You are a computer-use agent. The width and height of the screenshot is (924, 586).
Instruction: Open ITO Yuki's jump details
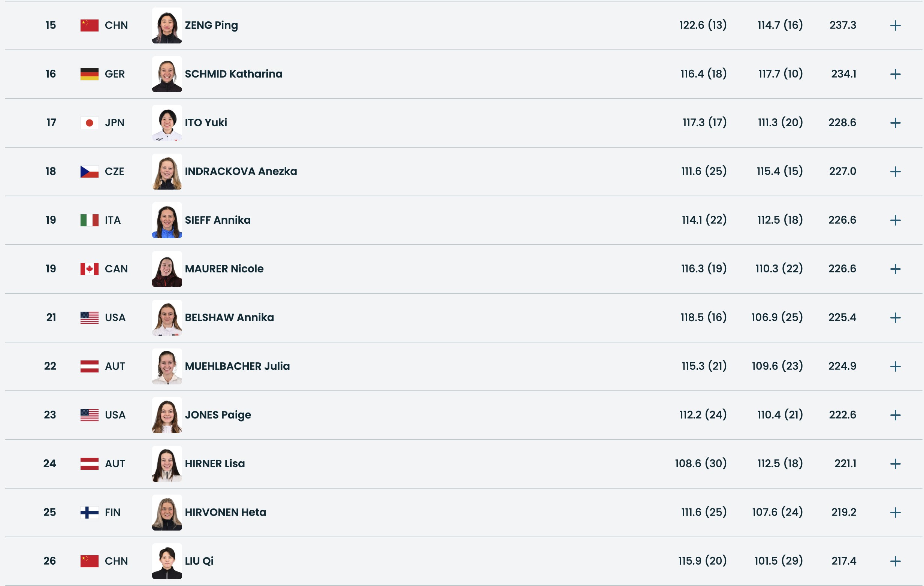click(x=895, y=123)
